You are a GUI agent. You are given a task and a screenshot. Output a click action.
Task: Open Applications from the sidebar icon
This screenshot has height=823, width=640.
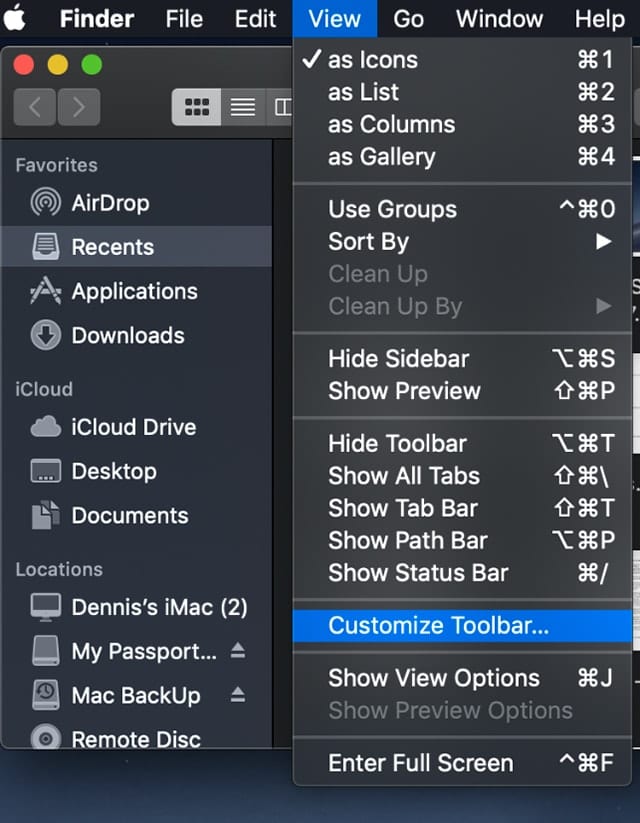click(45, 291)
